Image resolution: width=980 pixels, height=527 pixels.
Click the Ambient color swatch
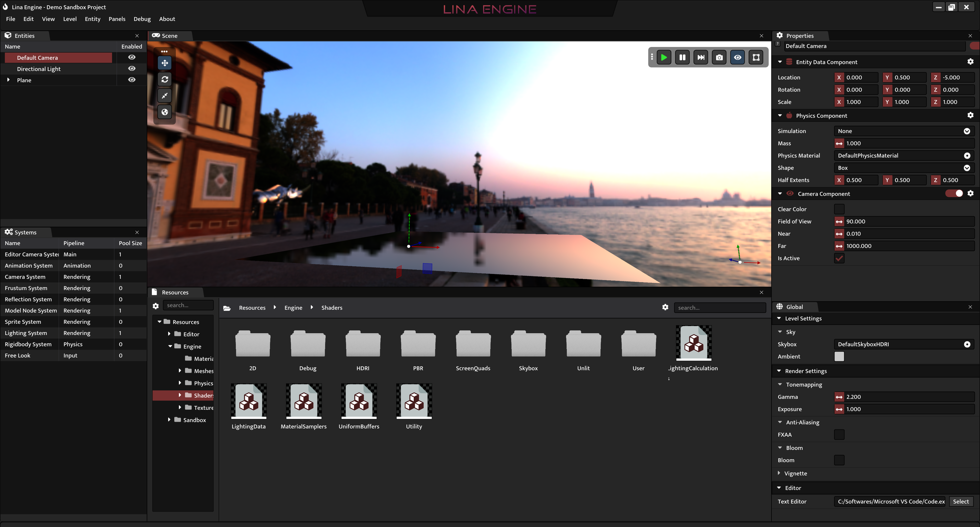pyautogui.click(x=839, y=356)
